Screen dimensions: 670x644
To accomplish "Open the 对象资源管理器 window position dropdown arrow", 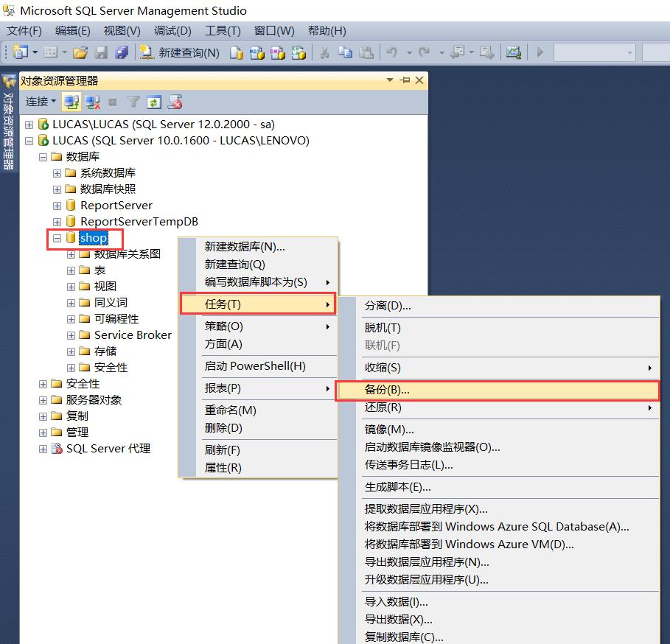I will click(x=390, y=80).
